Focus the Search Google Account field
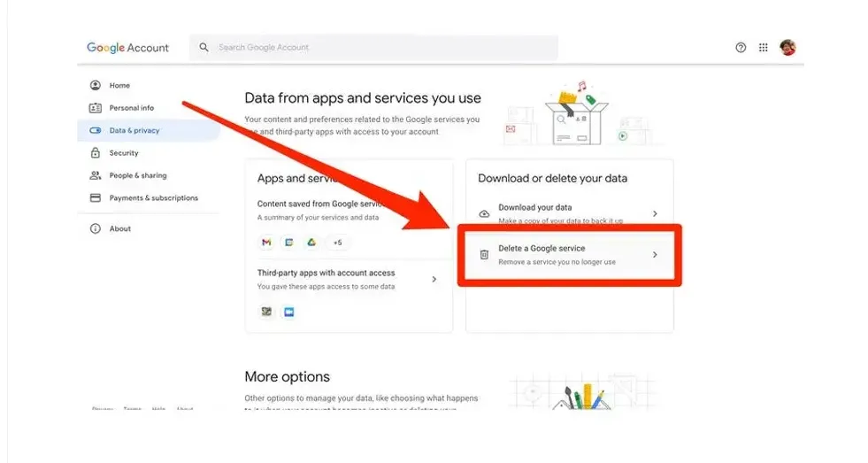This screenshot has width=868, height=463. pyautogui.click(x=373, y=48)
